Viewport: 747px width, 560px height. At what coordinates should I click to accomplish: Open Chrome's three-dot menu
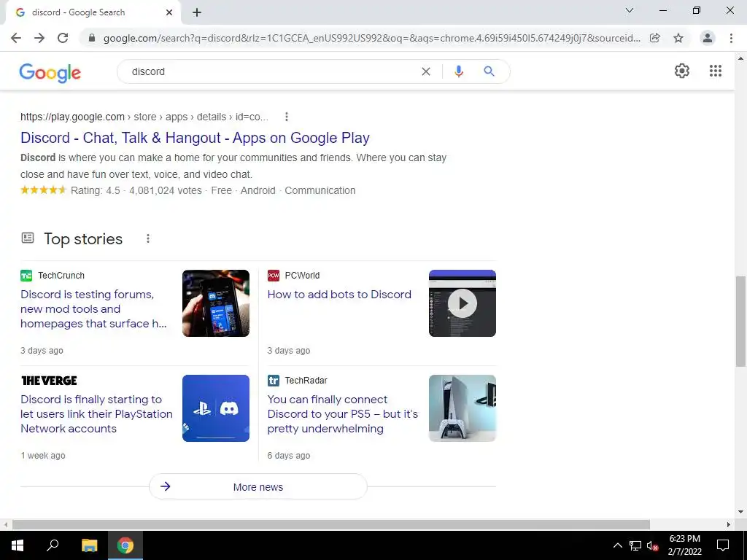[x=731, y=38]
